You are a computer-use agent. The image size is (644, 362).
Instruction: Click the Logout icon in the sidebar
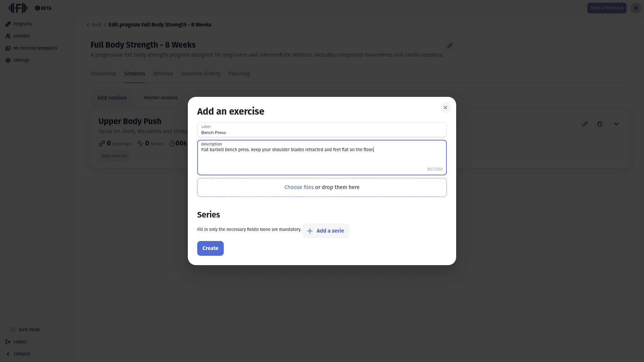tap(8, 342)
